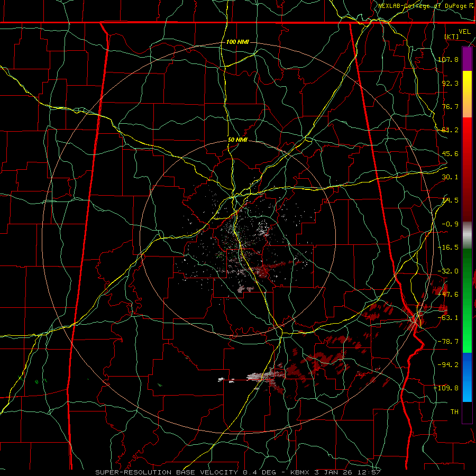Click the -47.6 velocity scale value
476x476 pixels.
[448, 295]
